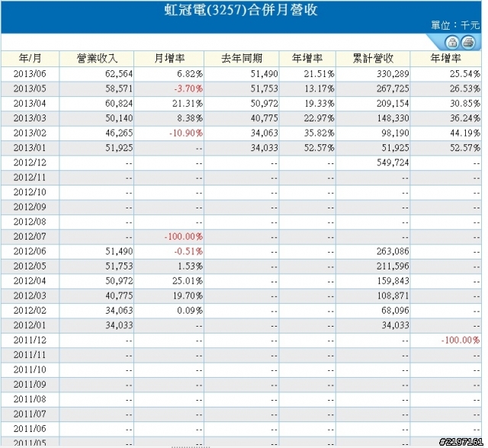Select the 2011/06 date cell
This screenshot has height=448, width=488.
tap(30, 429)
